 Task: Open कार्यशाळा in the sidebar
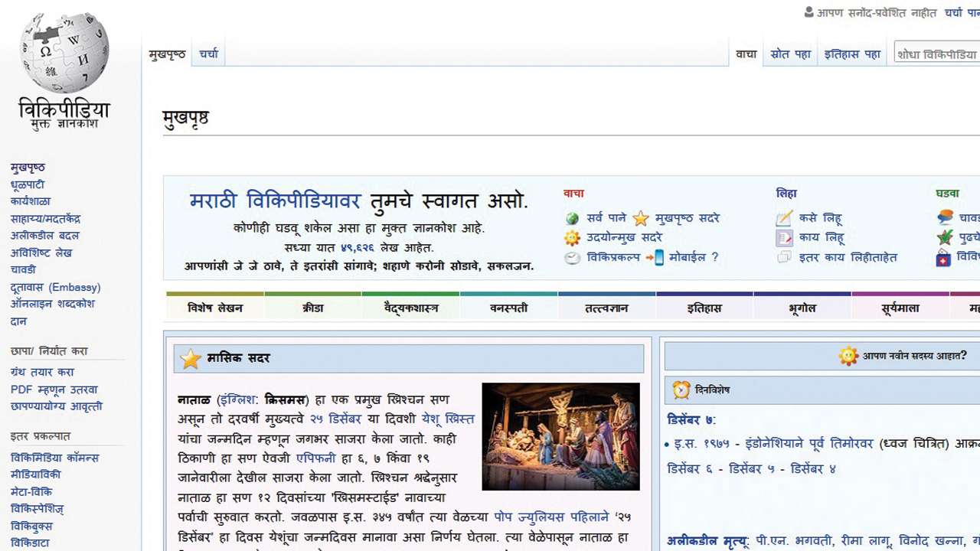pos(31,201)
